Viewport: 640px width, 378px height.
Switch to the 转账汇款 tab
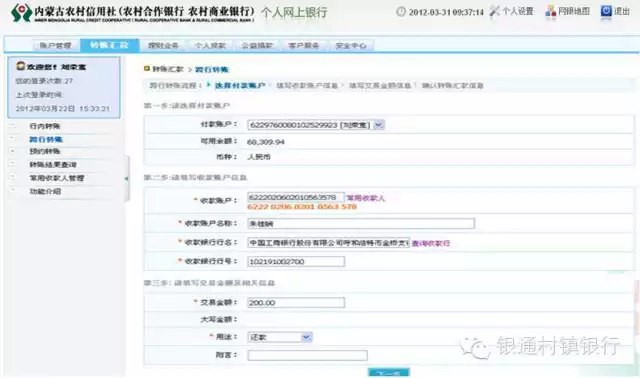(x=109, y=45)
